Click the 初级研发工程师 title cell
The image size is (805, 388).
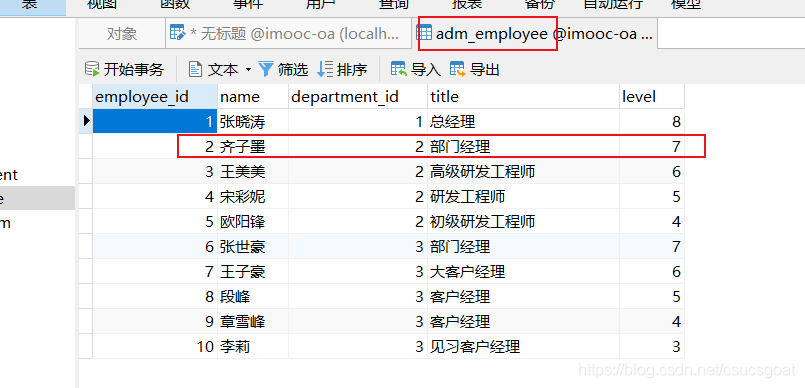pos(523,222)
